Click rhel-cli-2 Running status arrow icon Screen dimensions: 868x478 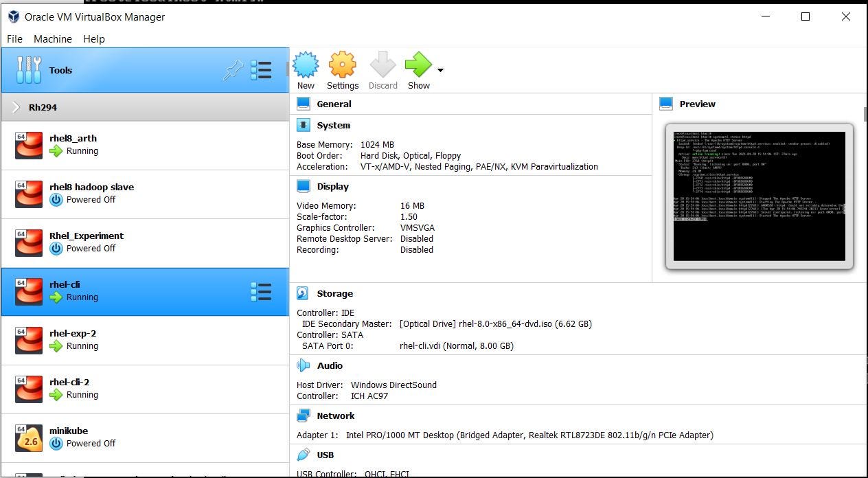[x=56, y=395]
